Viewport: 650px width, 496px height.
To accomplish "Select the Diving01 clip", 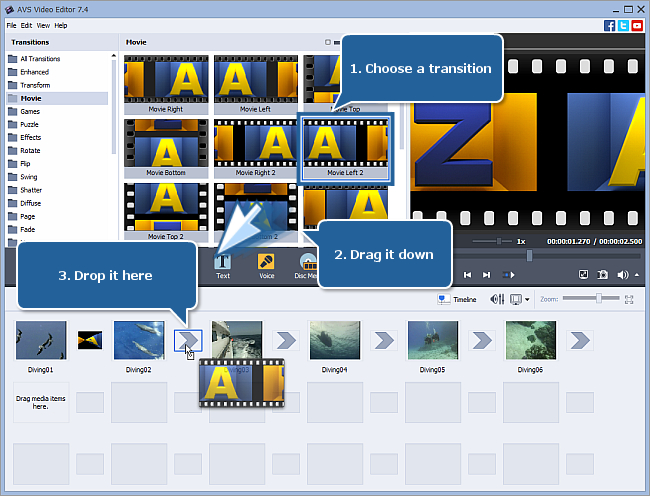I will point(41,340).
